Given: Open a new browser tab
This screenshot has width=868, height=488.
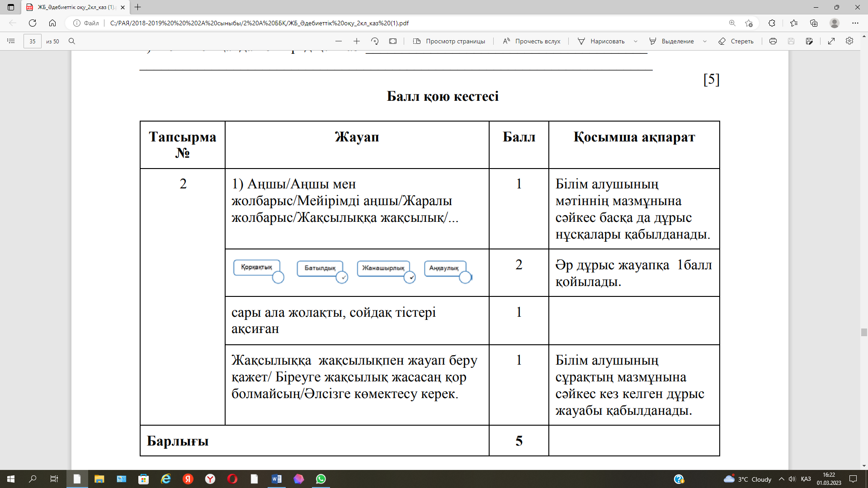Looking at the screenshot, I should (x=138, y=7).
